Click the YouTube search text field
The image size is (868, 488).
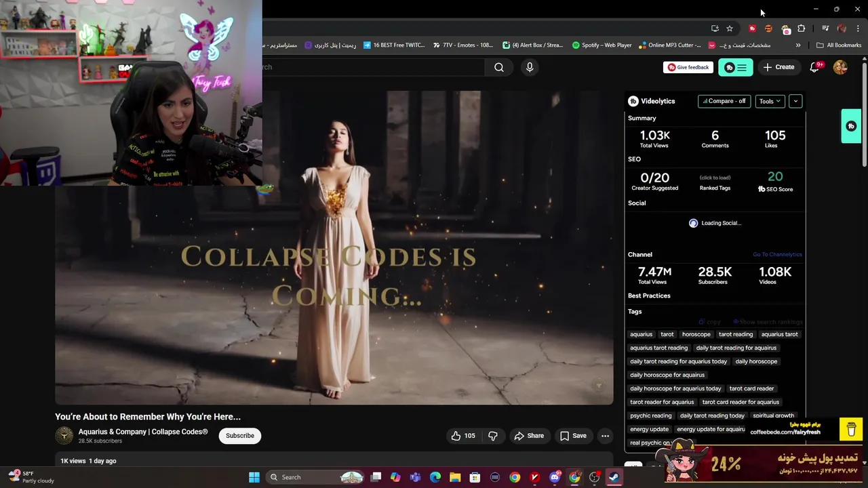click(x=374, y=67)
